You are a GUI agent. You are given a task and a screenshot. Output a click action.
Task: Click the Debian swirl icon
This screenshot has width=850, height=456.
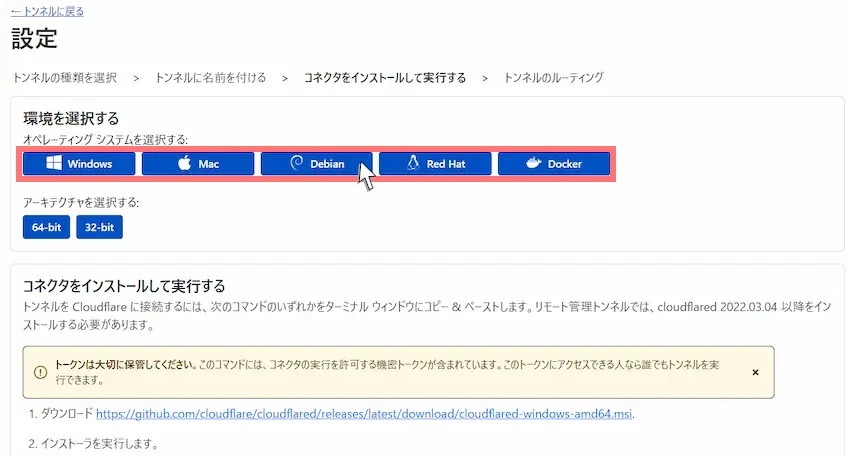pyautogui.click(x=297, y=163)
